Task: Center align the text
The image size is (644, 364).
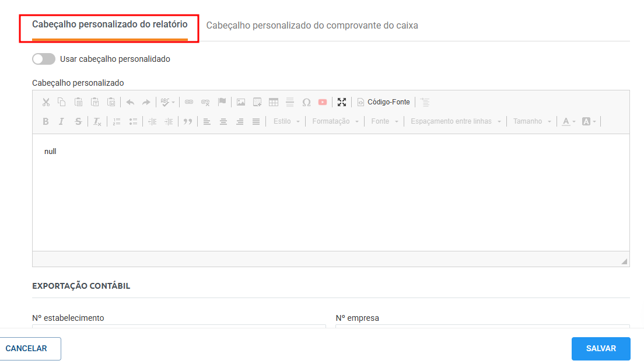Action: tap(223, 121)
